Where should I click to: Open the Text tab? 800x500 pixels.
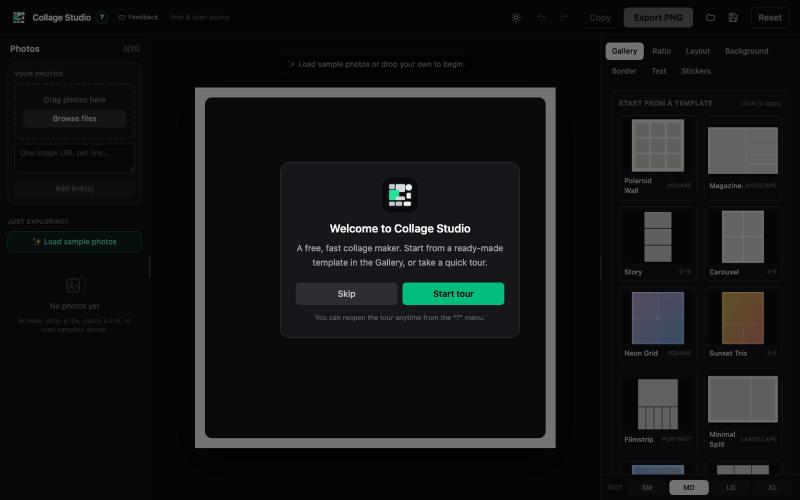(659, 71)
